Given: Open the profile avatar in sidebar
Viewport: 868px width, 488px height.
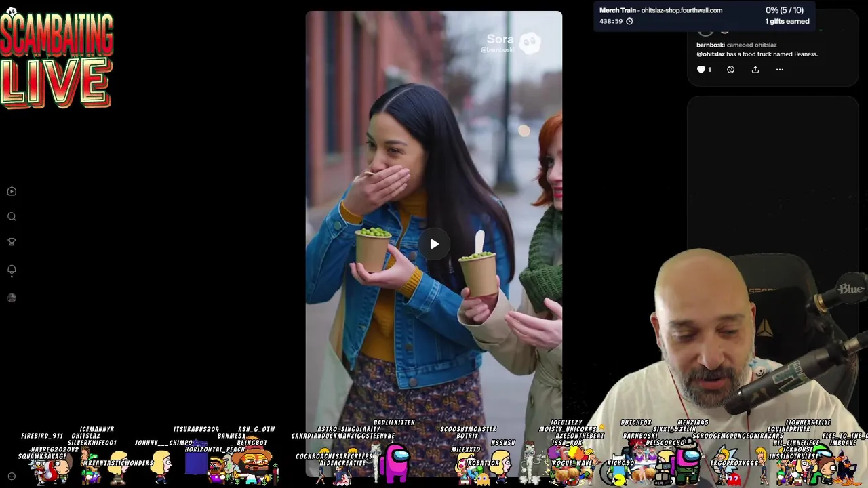Looking at the screenshot, I should (x=12, y=298).
